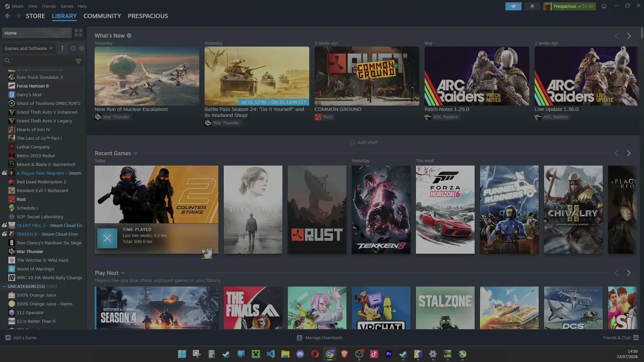The height and width of the screenshot is (362, 644).
Task: Open What's New settings gear
Action: pos(129,36)
